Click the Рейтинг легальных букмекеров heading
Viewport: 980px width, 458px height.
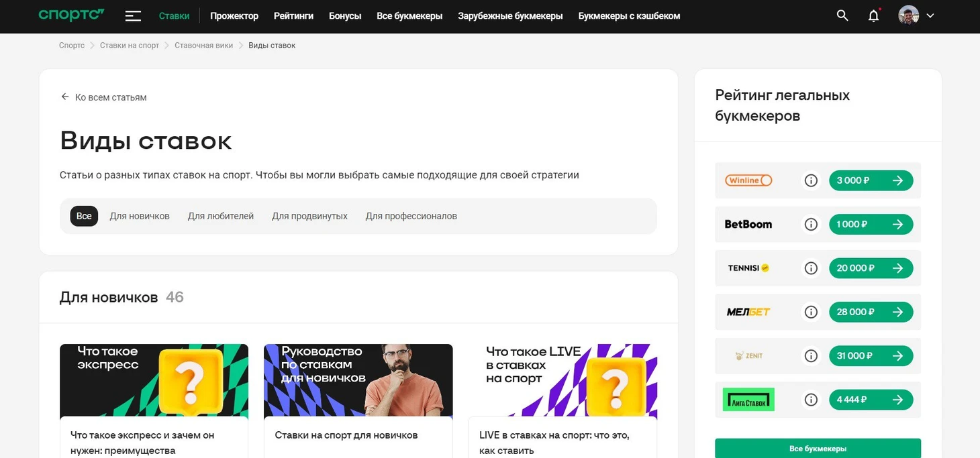click(x=783, y=105)
